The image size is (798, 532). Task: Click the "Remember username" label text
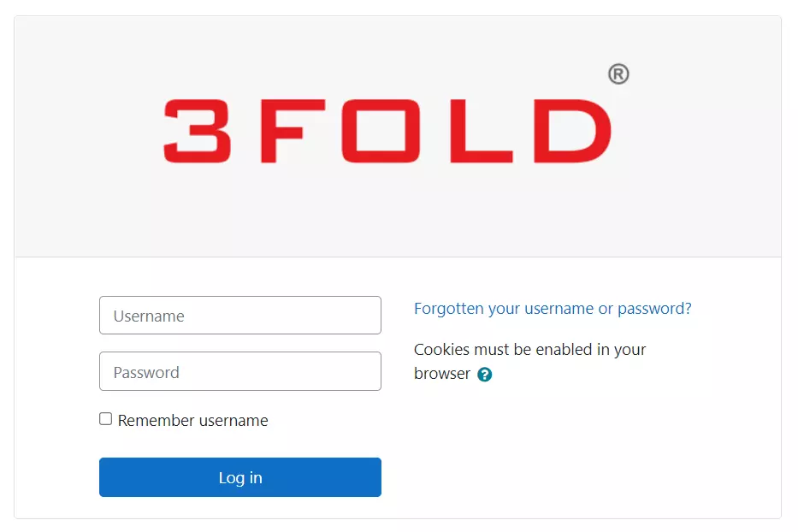pyautogui.click(x=193, y=421)
